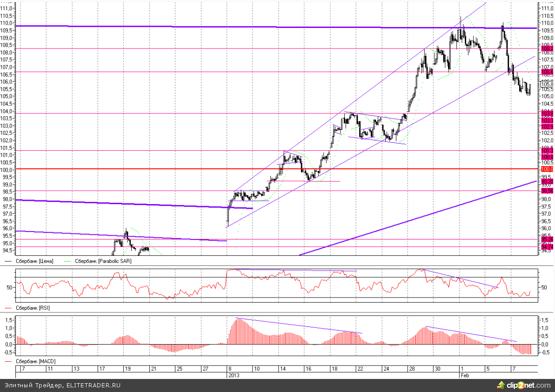Click the 2013 year marker on timeline
This screenshot has width=555, height=392.
click(x=233, y=375)
